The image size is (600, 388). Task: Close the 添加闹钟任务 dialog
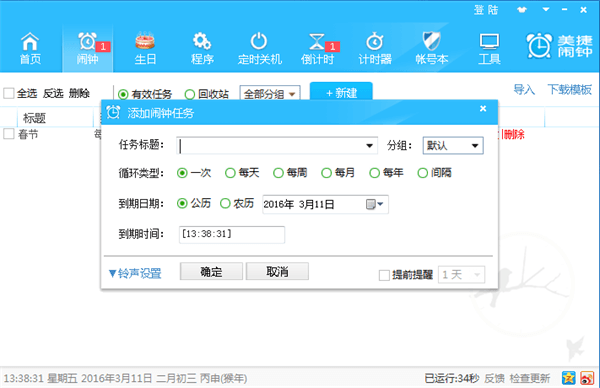(483, 109)
